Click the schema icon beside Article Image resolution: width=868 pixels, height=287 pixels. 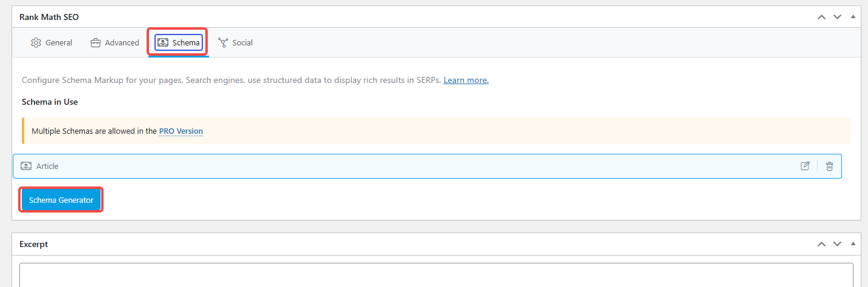[26, 166]
